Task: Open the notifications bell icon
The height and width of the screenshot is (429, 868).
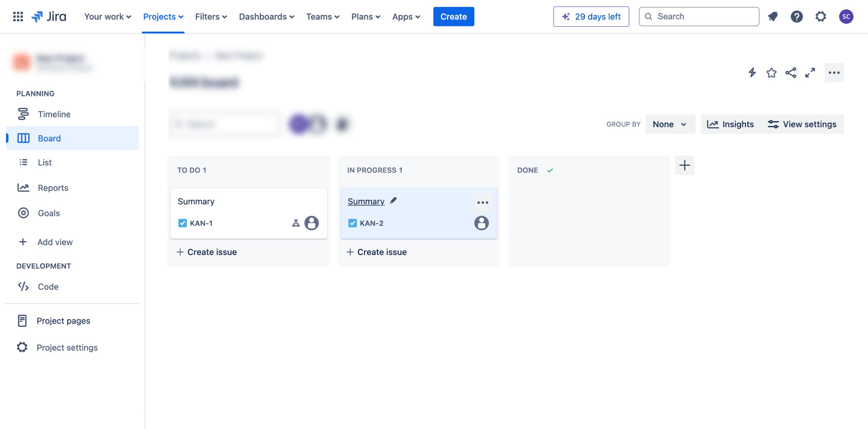Action: point(773,17)
